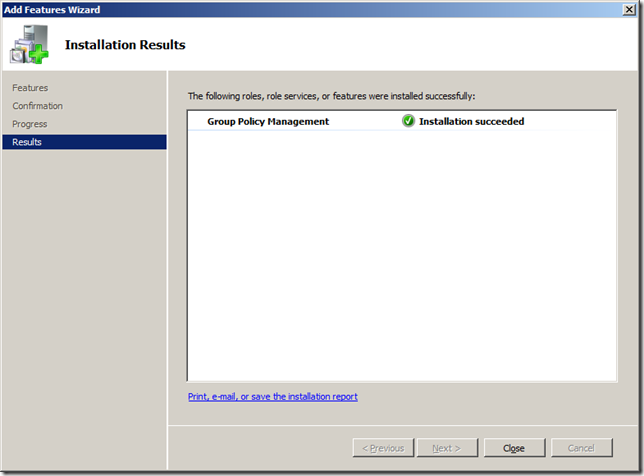The height and width of the screenshot is (476, 644).
Task: Click the < Previous button
Action: [x=382, y=448]
